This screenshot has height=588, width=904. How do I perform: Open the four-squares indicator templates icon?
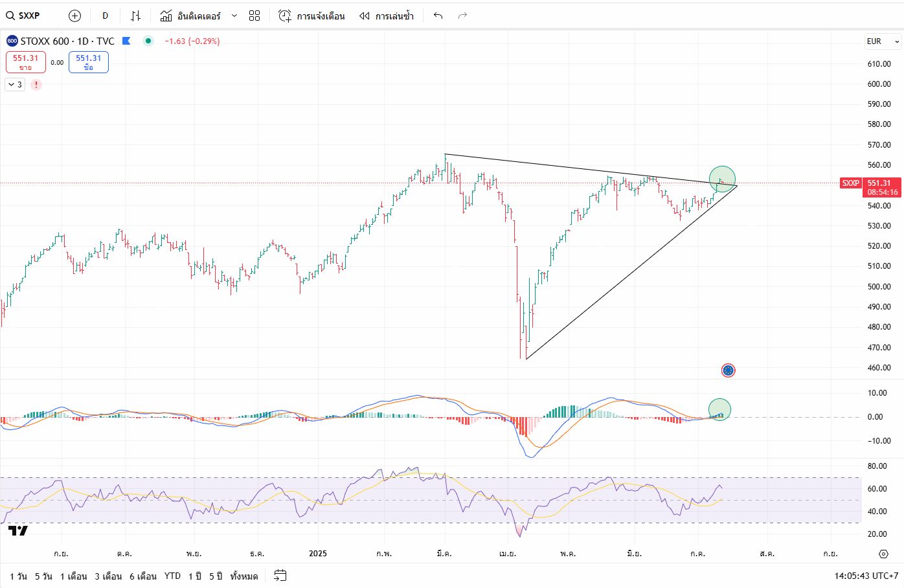(x=254, y=16)
